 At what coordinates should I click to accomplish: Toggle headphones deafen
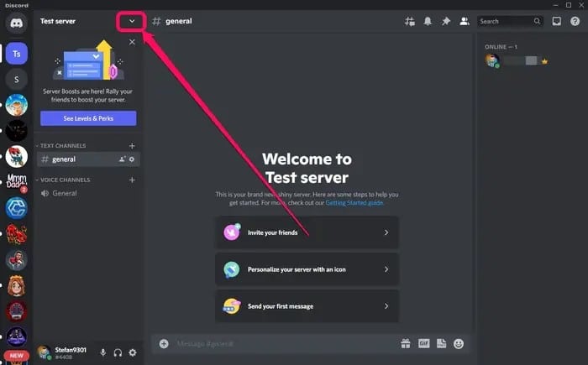click(x=118, y=352)
